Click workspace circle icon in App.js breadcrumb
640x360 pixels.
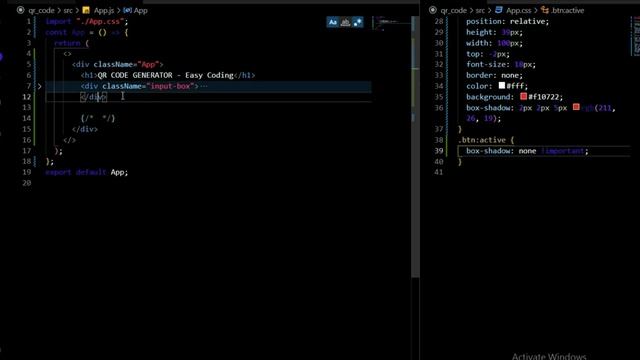tap(20, 10)
